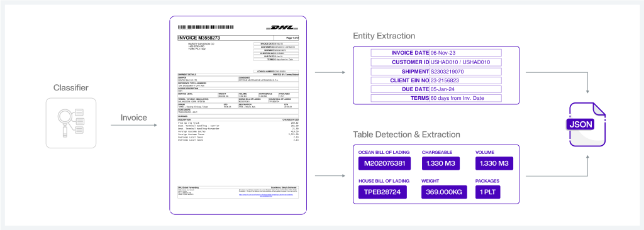Screen dimensions: 644x230
Task: Click the 'WEIGHT' label
Action: point(431,181)
